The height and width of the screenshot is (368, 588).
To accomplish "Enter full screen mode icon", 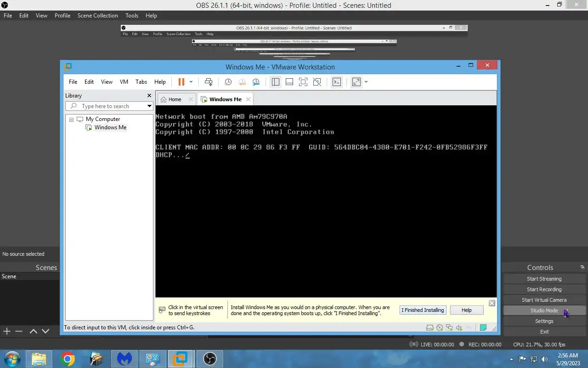I will (x=303, y=82).
